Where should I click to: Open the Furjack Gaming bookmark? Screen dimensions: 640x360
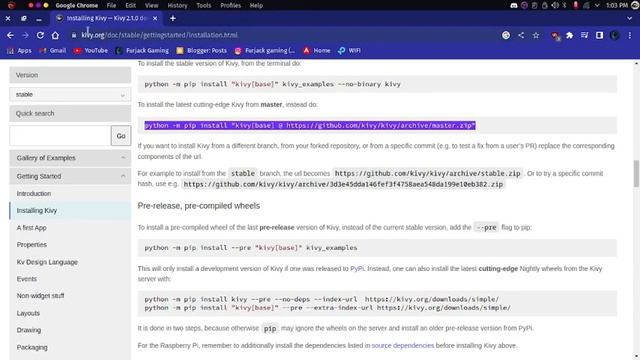(142, 51)
